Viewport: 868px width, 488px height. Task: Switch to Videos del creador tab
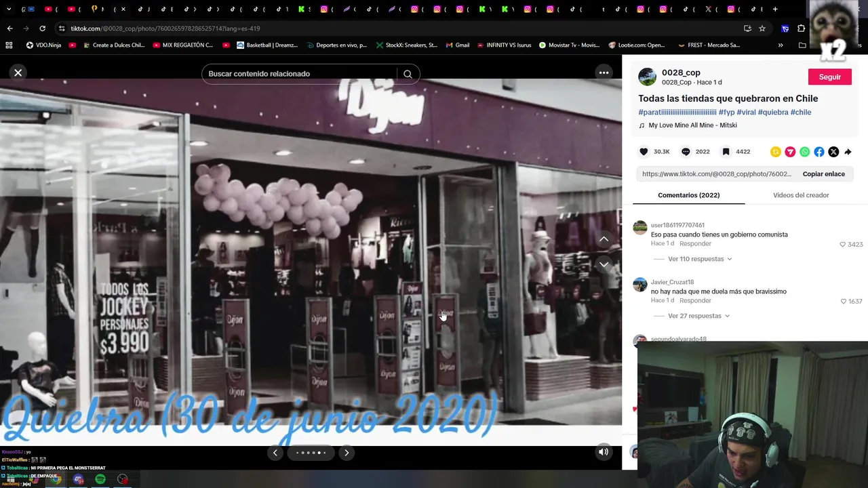point(801,195)
